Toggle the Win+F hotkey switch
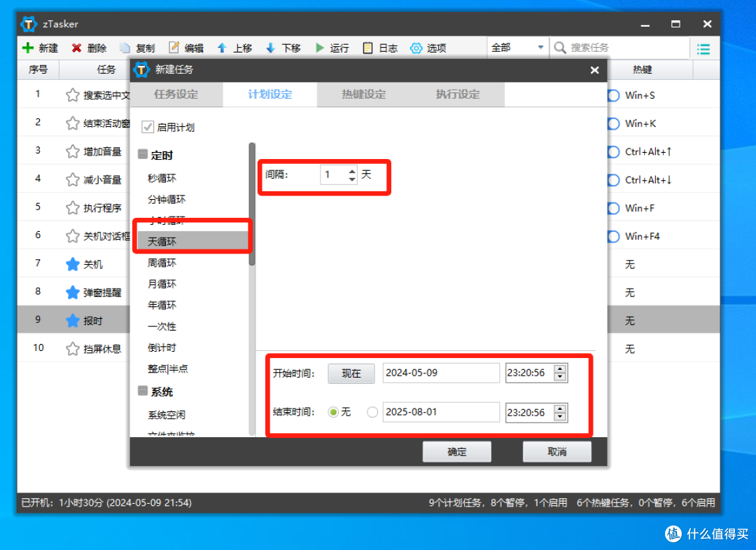The width and height of the screenshot is (756, 550). [x=614, y=208]
